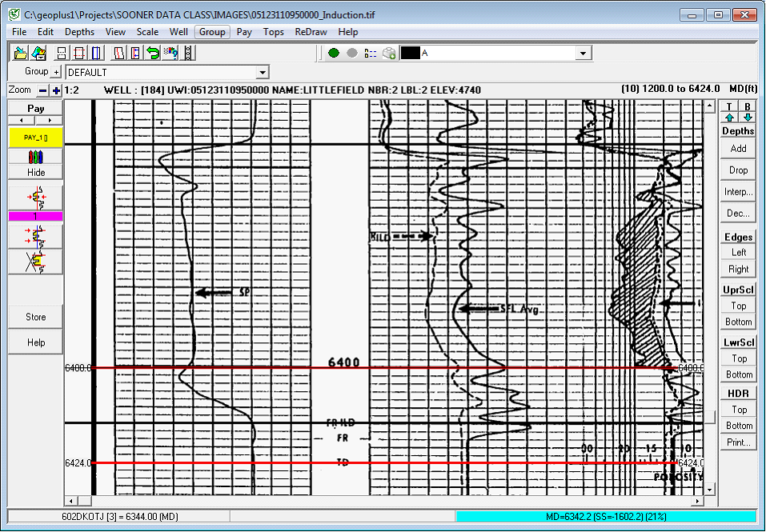Toggle the B bottom arrow button

click(748, 112)
